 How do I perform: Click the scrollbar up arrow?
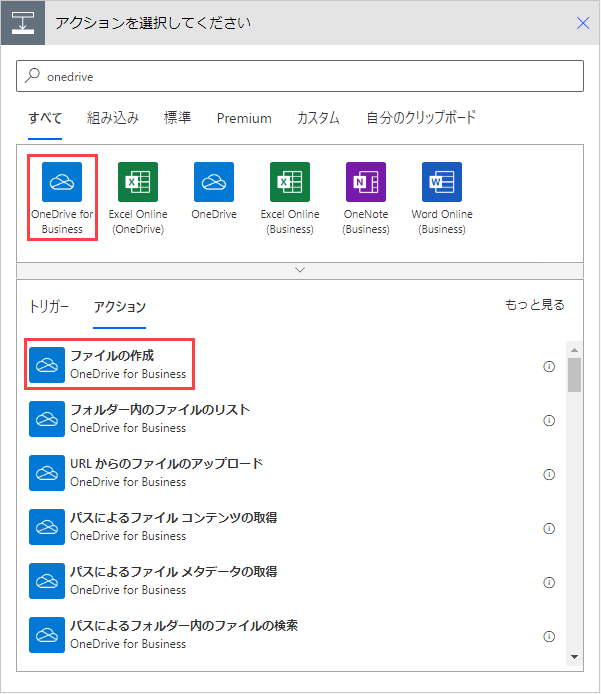(574, 350)
